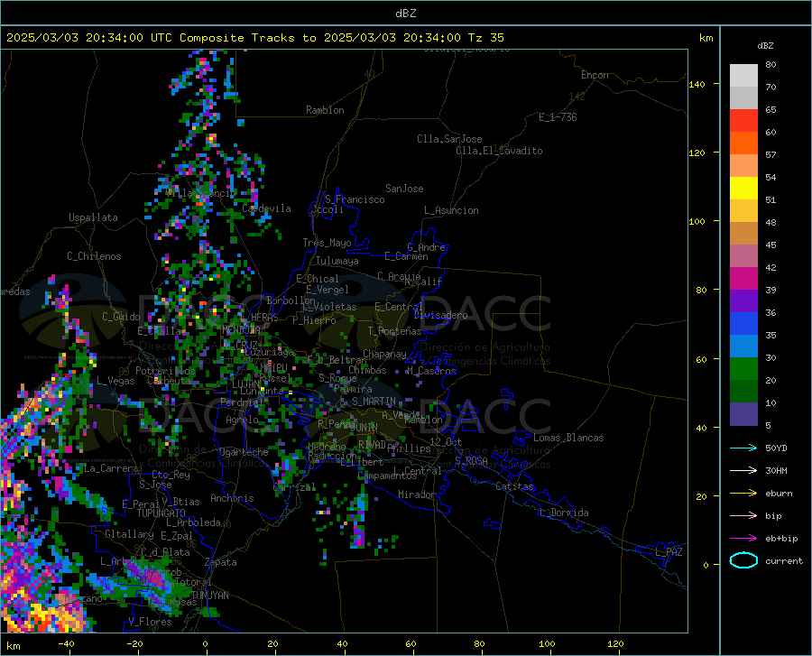Click the Catitas map label

pyautogui.click(x=515, y=486)
